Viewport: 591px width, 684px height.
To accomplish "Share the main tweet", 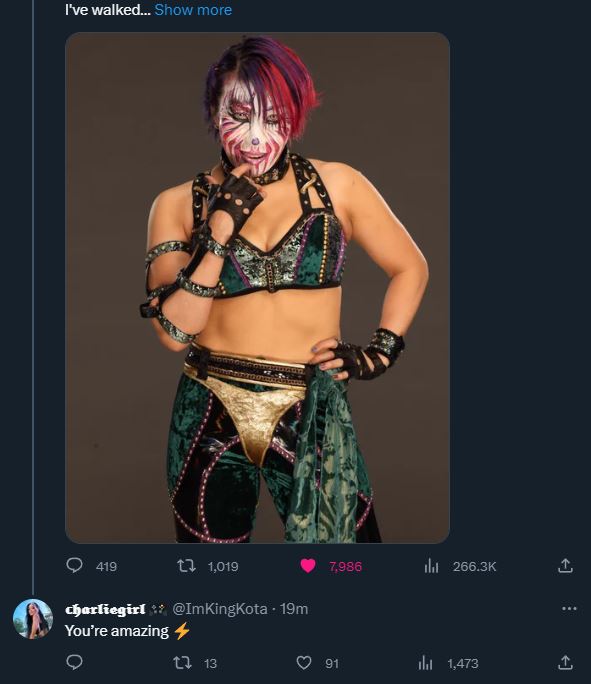I will click(565, 566).
